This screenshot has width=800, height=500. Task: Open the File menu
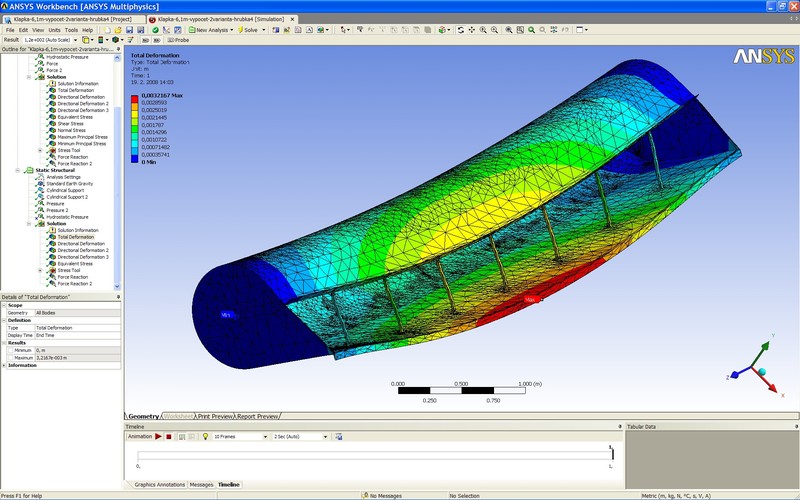pyautogui.click(x=10, y=30)
